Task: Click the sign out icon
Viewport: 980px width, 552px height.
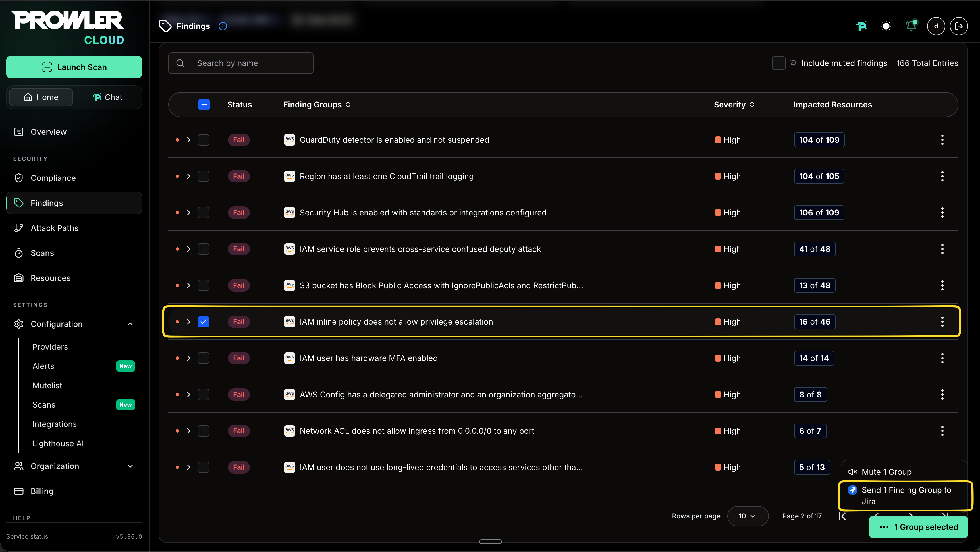Action: pyautogui.click(x=959, y=26)
